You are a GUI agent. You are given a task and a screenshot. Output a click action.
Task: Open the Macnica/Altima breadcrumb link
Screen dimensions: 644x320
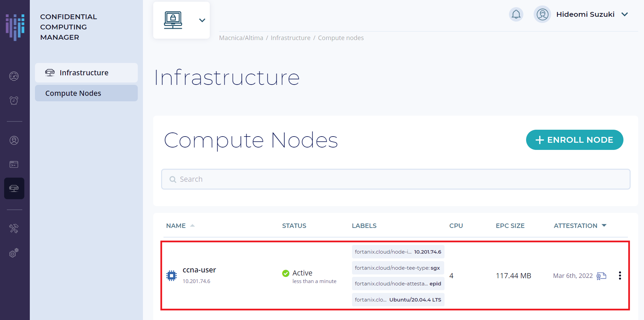(x=241, y=38)
